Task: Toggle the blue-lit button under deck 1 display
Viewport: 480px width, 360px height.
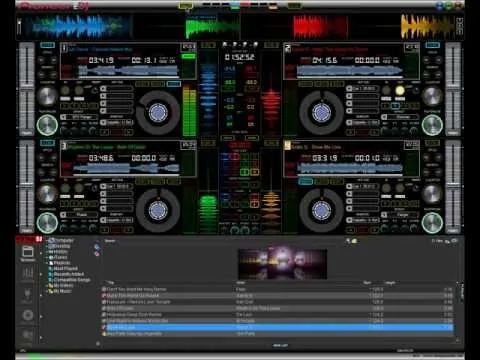Action: 174,84
